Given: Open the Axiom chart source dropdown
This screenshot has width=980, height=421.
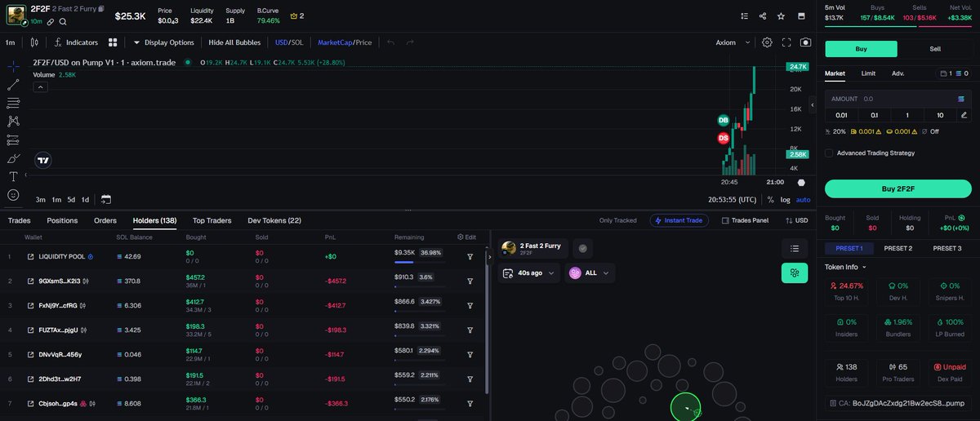Looking at the screenshot, I should [733, 42].
